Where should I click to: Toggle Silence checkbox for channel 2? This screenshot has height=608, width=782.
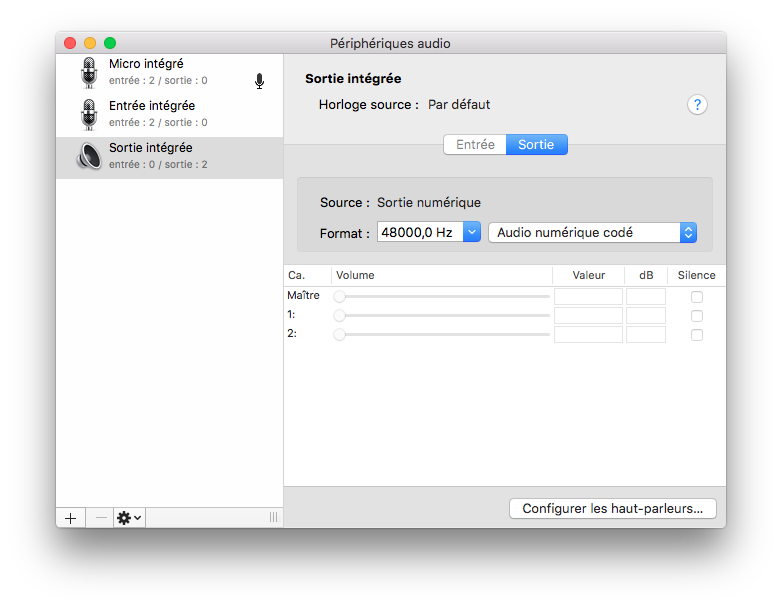(697, 335)
